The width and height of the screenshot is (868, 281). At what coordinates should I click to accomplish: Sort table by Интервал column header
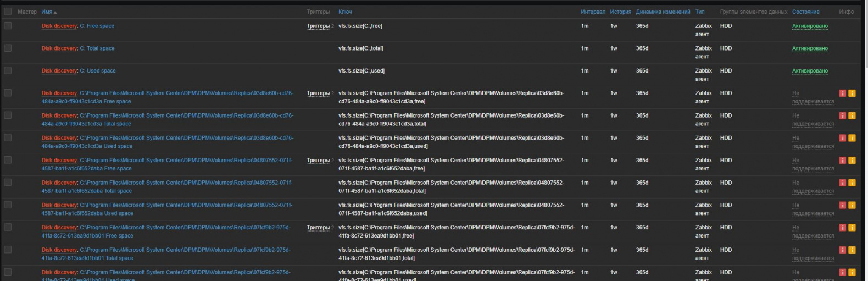593,12
